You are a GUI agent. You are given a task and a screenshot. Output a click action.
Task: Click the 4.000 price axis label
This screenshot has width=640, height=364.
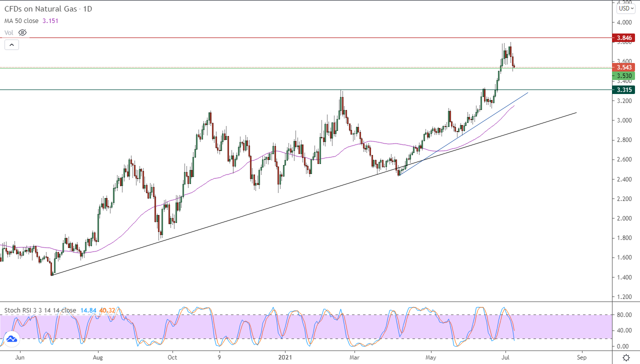click(624, 22)
